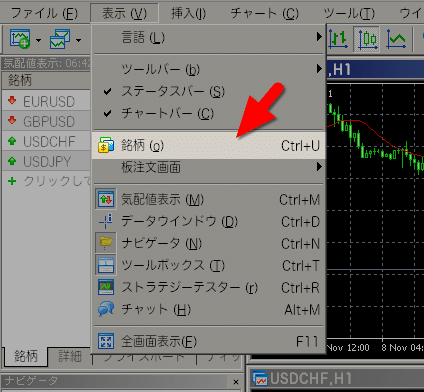Select the candlestick chart toolbar icon

click(367, 39)
